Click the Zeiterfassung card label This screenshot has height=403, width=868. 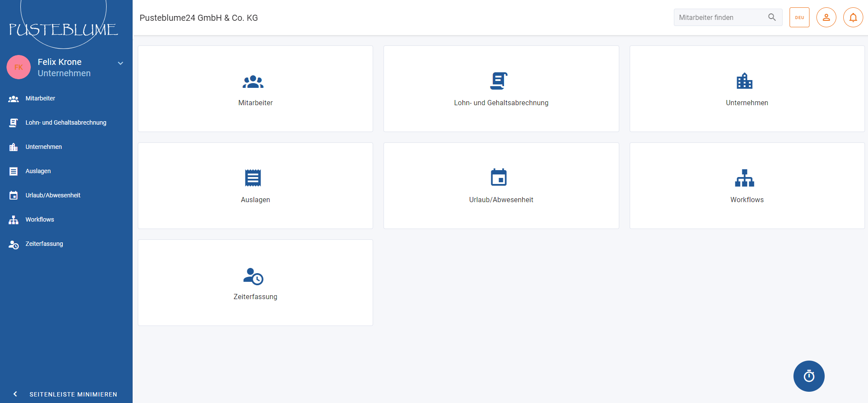pyautogui.click(x=256, y=297)
